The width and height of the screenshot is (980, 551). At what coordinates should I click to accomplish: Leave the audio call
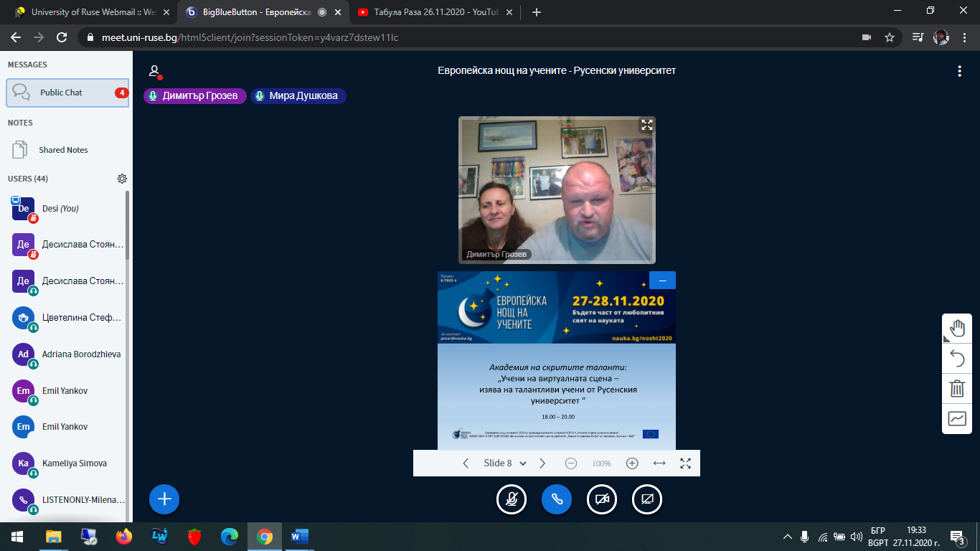point(557,499)
